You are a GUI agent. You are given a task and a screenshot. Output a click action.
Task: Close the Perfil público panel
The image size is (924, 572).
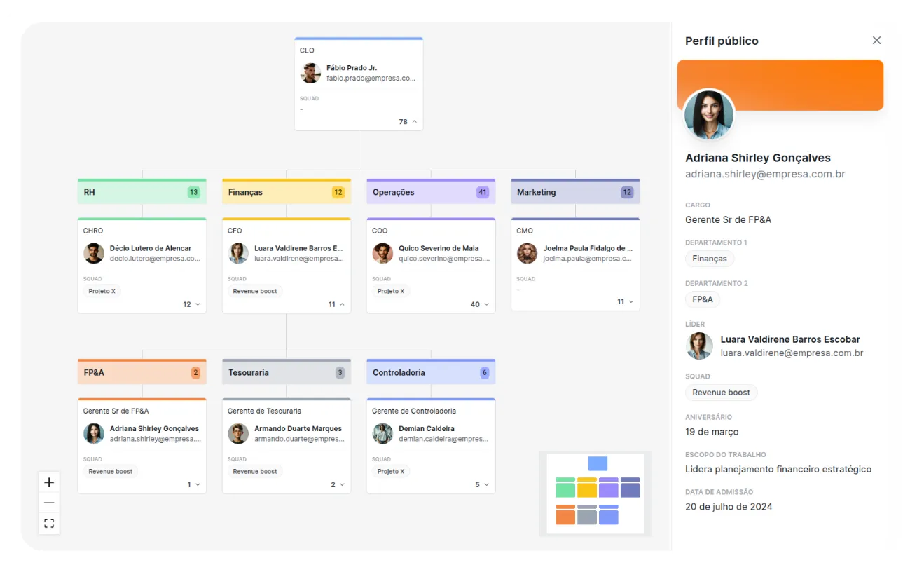876,41
